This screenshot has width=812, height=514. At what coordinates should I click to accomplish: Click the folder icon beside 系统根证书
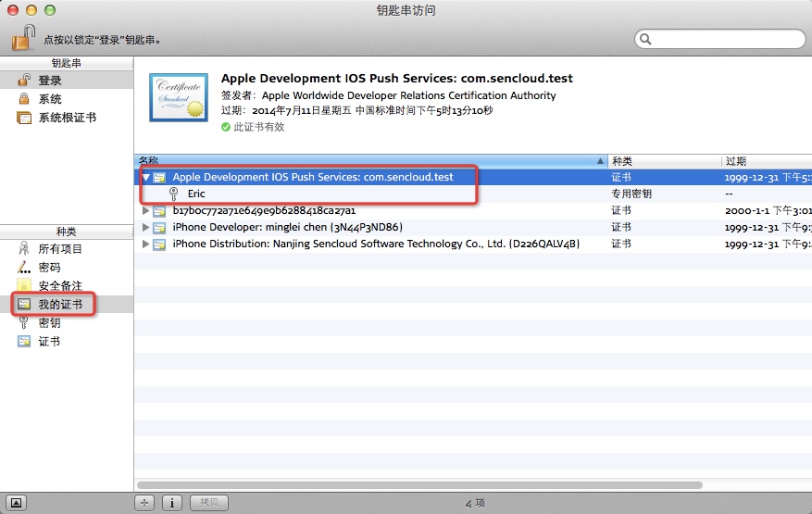[24, 118]
